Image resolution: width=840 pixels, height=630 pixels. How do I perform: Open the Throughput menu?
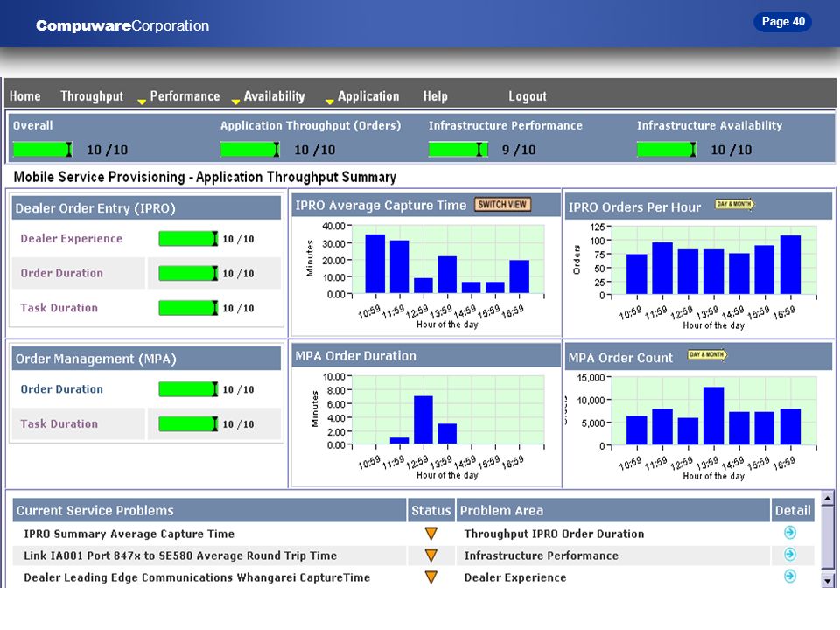(92, 96)
